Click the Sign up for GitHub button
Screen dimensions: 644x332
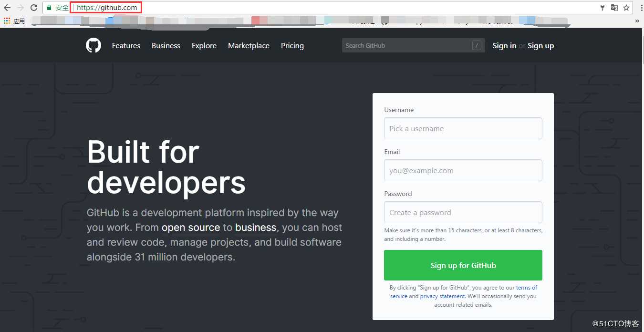click(x=463, y=265)
